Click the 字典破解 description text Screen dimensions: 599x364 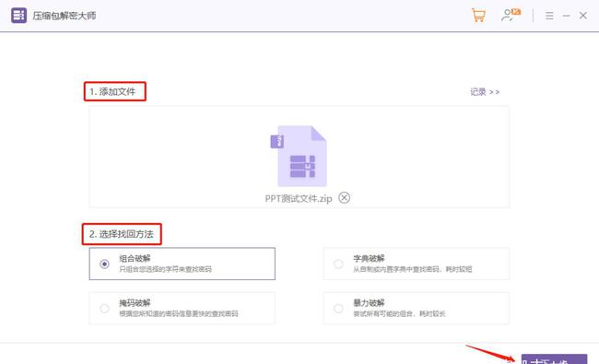[413, 269]
